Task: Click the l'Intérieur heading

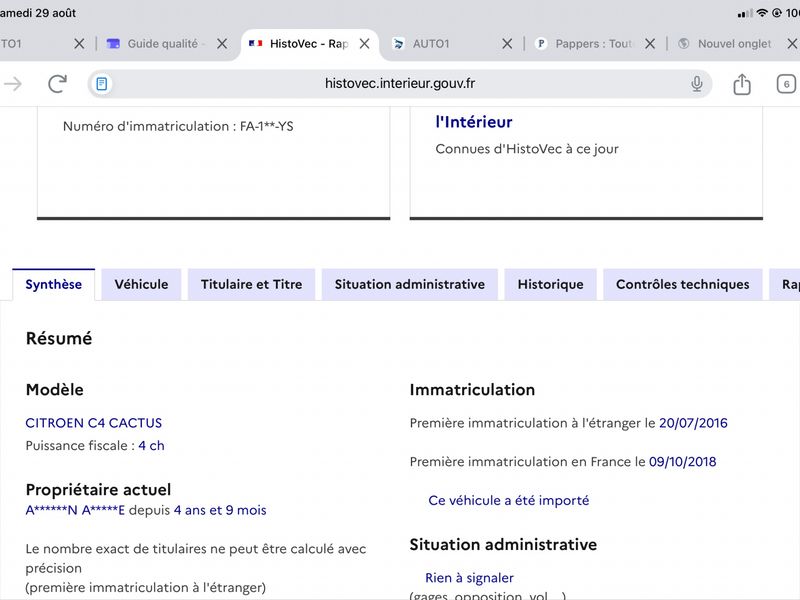Action: 473,122
